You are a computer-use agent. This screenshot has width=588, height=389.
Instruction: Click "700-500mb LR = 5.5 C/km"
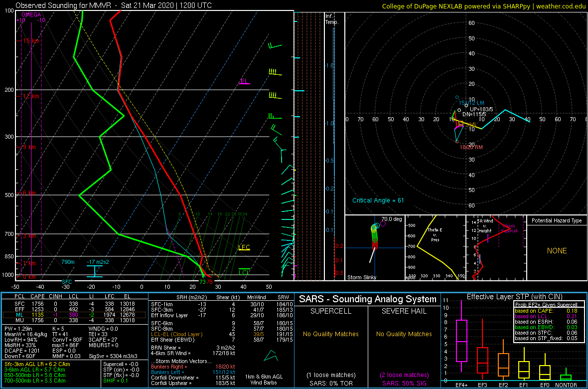tap(35, 381)
